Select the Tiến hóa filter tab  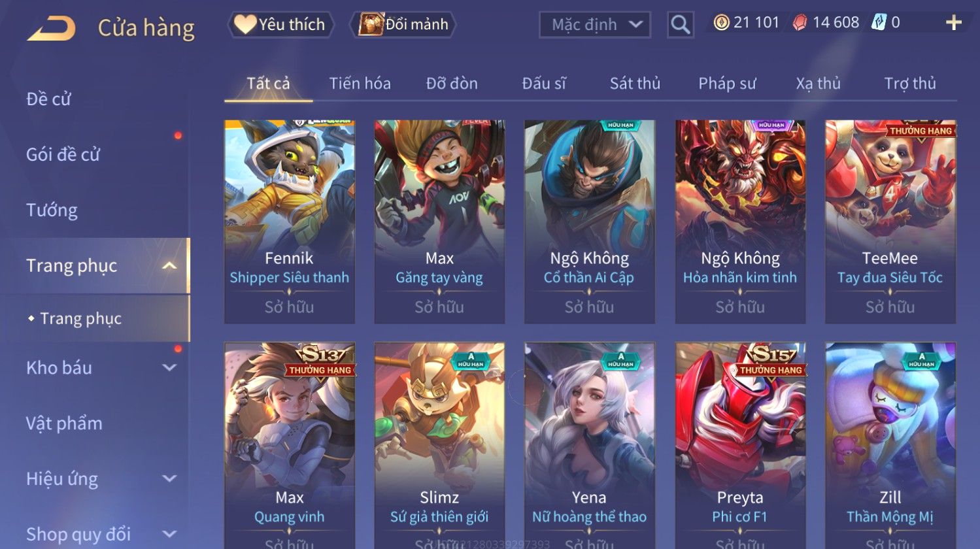click(360, 84)
